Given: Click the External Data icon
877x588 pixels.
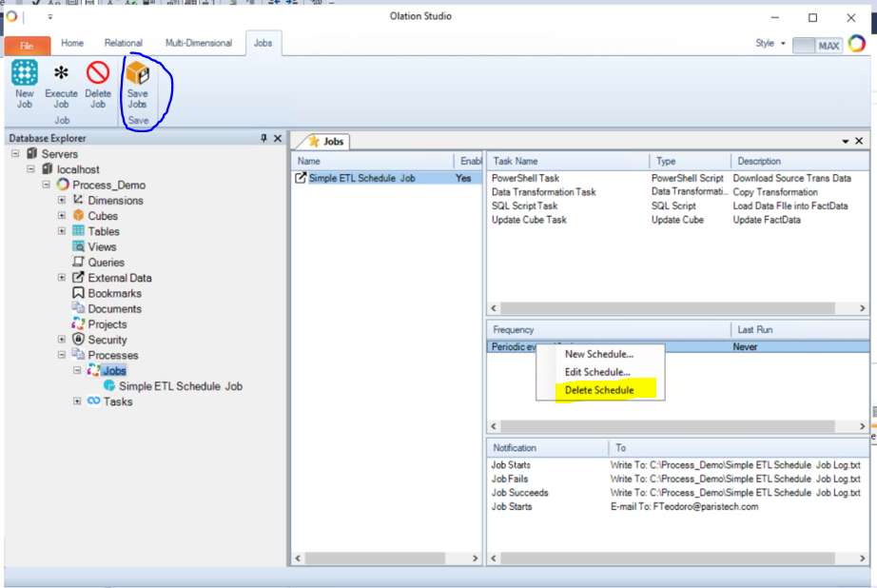Looking at the screenshot, I should click(x=78, y=278).
